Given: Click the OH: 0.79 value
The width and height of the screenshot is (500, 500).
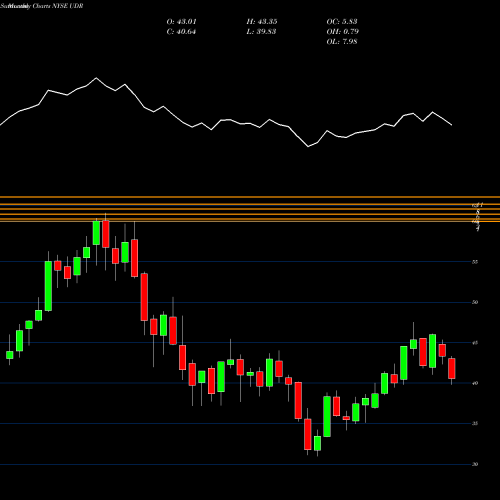Looking at the screenshot, I should [343, 32].
